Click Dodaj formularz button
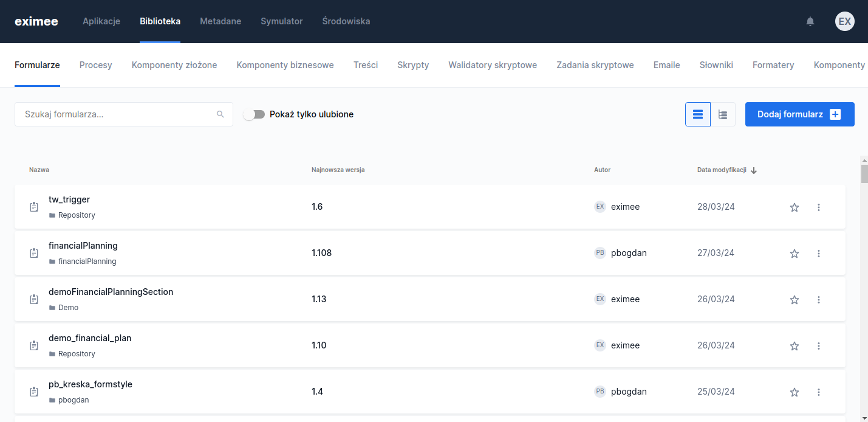The width and height of the screenshot is (868, 422). coord(799,114)
